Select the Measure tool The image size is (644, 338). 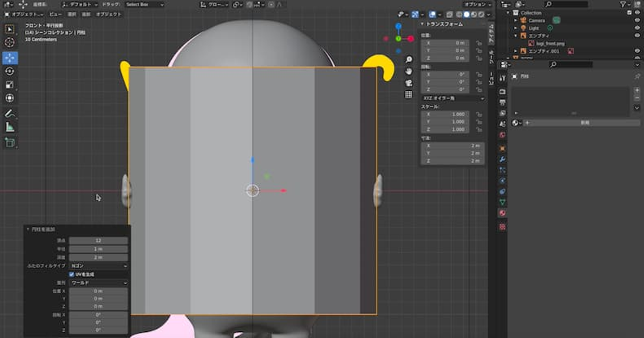click(10, 127)
